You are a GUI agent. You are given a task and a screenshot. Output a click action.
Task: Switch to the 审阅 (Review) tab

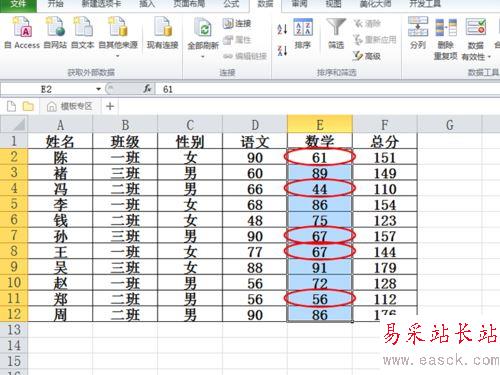click(x=299, y=4)
